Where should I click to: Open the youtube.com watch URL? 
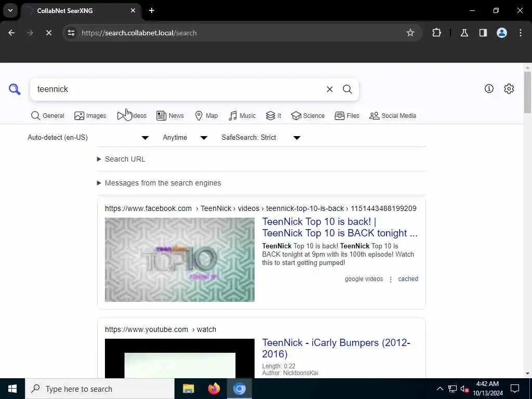tap(161, 329)
